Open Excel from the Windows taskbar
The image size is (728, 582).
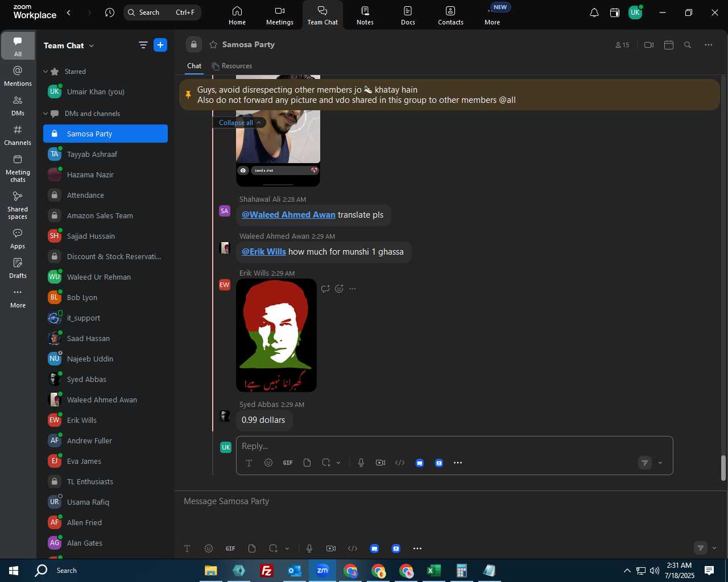click(x=433, y=571)
